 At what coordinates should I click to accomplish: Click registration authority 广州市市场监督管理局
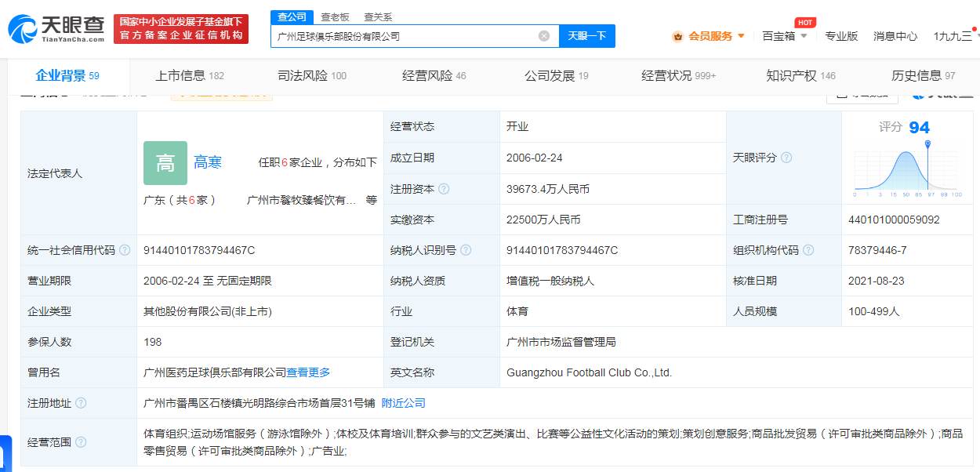(561, 342)
